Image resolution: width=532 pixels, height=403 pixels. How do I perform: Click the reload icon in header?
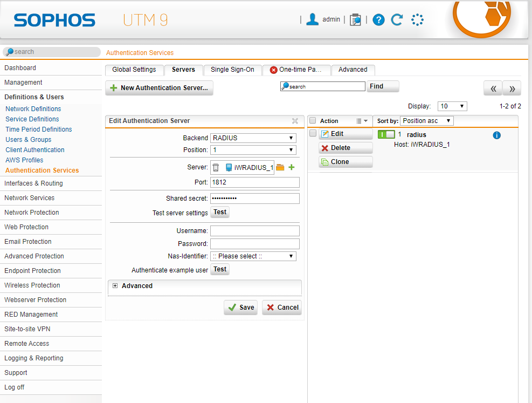(x=397, y=20)
